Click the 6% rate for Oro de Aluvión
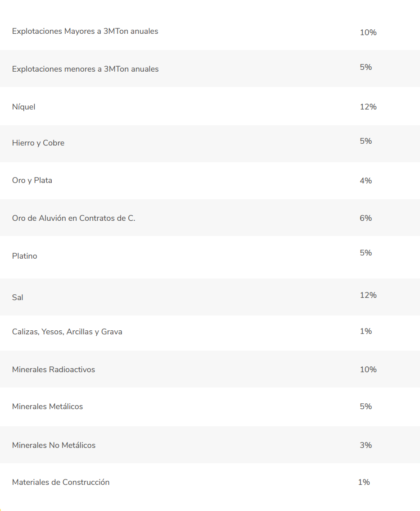Screen dimensions: 420x511 366,218
